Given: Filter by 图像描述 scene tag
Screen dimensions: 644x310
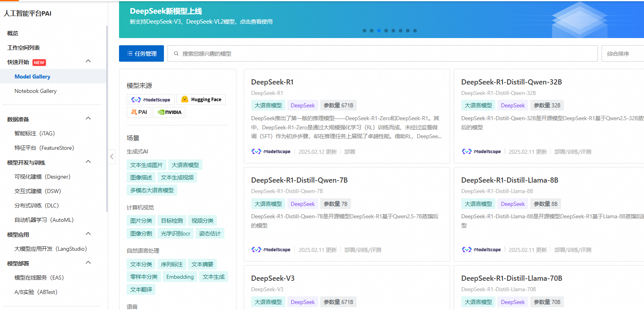Looking at the screenshot, I should 141,177.
